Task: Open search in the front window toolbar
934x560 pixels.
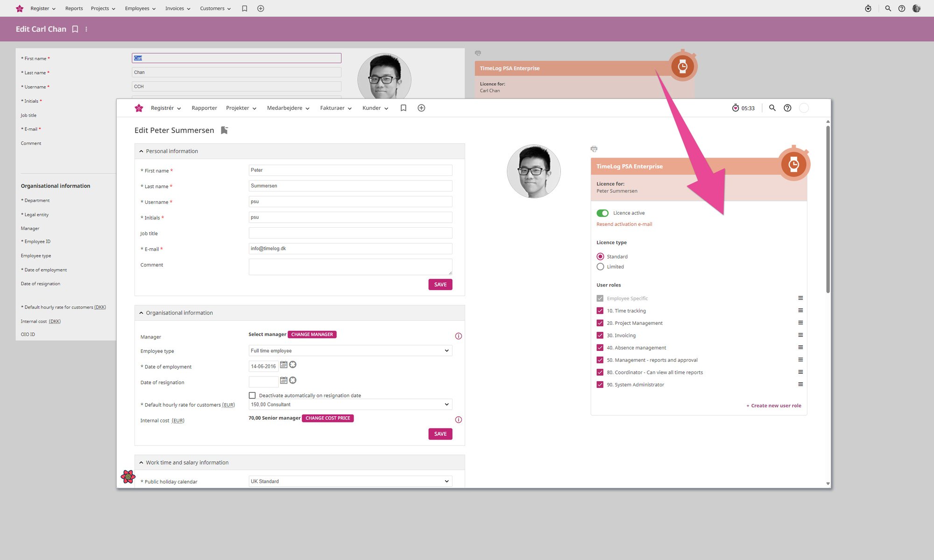Action: [x=772, y=108]
